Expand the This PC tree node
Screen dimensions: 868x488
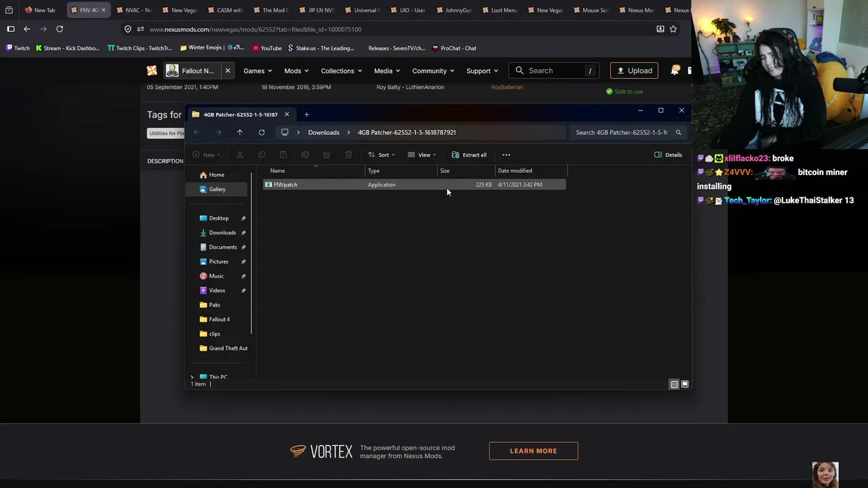192,377
